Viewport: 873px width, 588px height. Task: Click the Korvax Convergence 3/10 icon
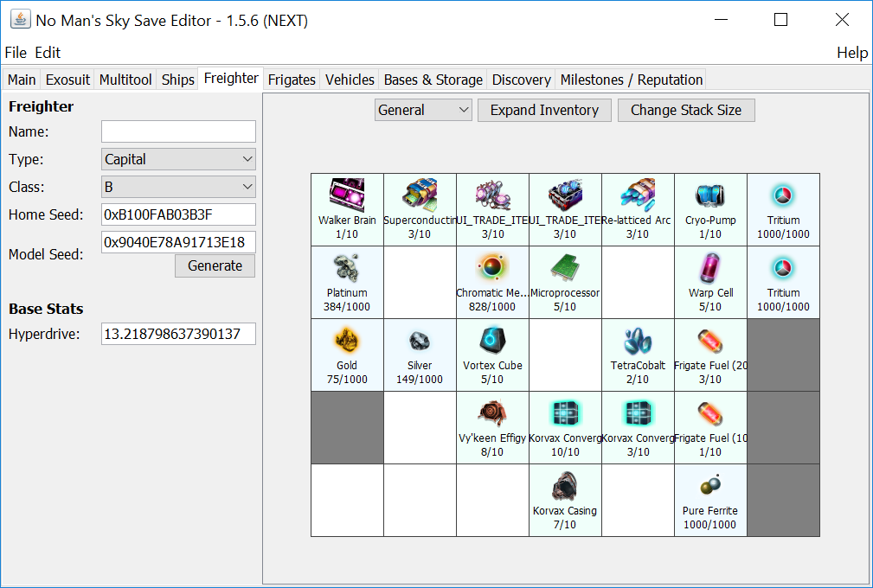[638, 413]
